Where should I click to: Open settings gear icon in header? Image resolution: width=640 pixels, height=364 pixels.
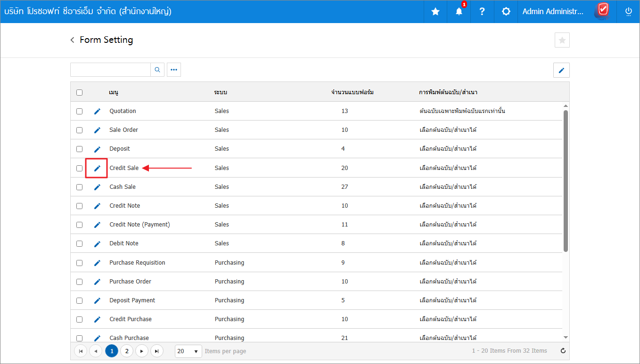click(x=506, y=12)
